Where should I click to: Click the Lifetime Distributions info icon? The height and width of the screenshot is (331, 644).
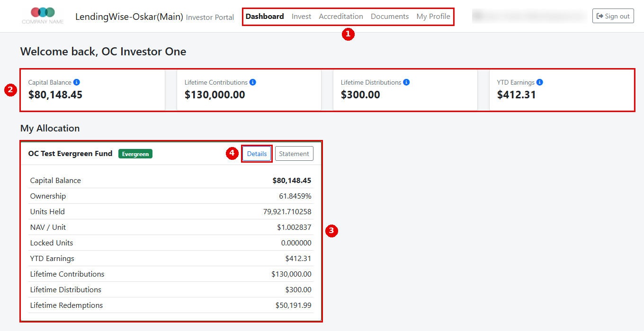click(406, 82)
